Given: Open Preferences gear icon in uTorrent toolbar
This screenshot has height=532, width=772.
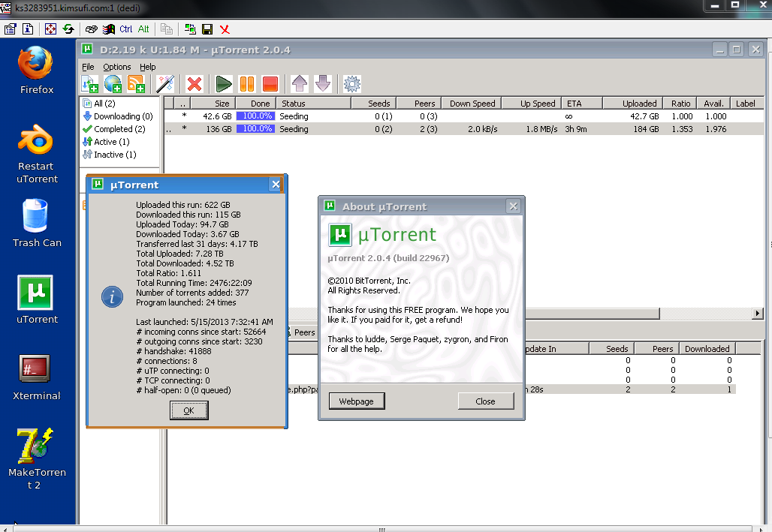Looking at the screenshot, I should [352, 84].
